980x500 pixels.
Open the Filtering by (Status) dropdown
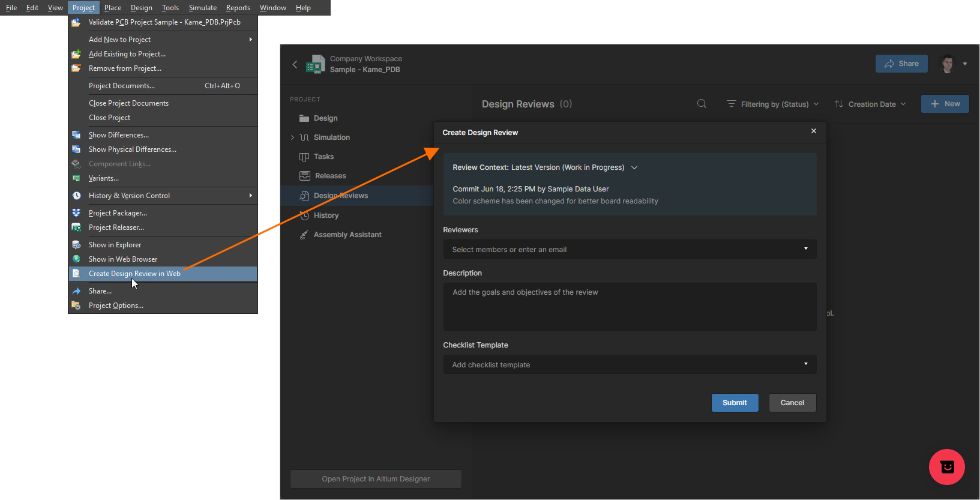[773, 104]
